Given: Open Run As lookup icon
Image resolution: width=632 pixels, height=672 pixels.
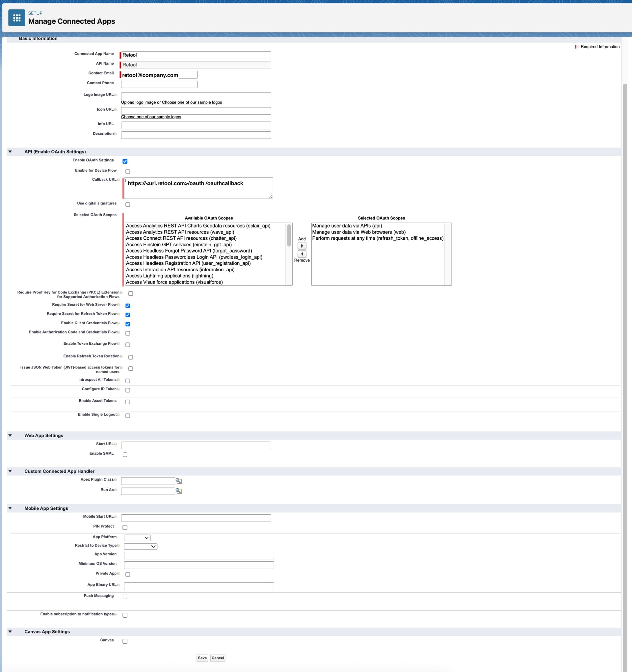Looking at the screenshot, I should tap(179, 491).
